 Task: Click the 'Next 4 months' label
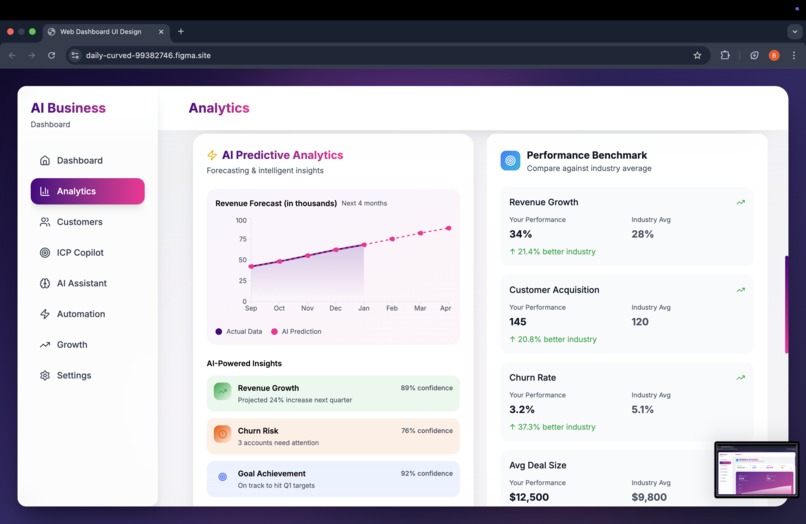tap(364, 203)
